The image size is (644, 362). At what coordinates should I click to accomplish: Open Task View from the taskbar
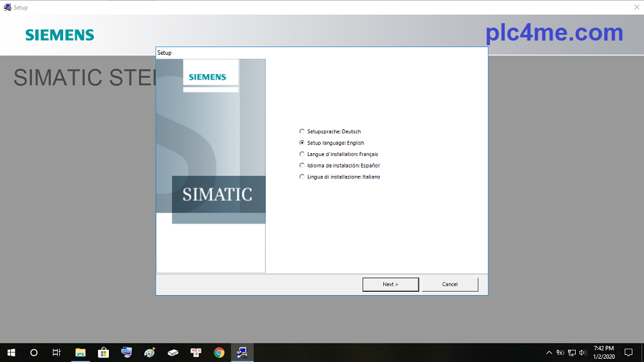pyautogui.click(x=57, y=352)
